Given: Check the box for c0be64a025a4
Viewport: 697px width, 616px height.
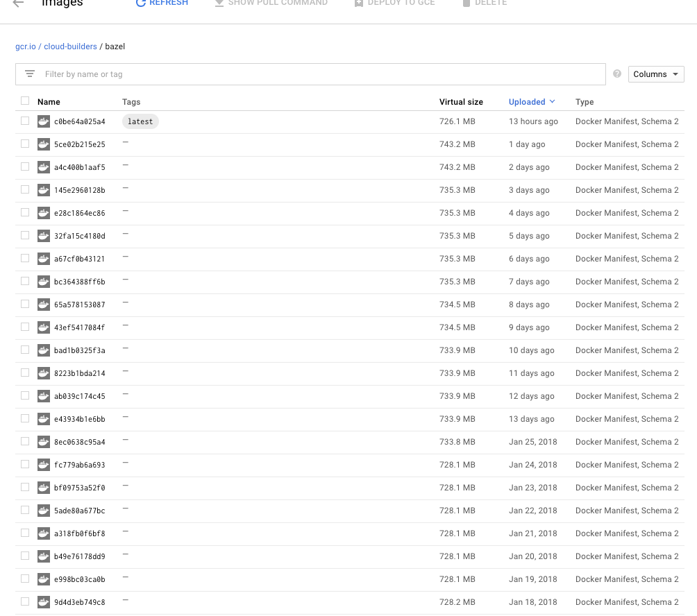Looking at the screenshot, I should pyautogui.click(x=25, y=121).
